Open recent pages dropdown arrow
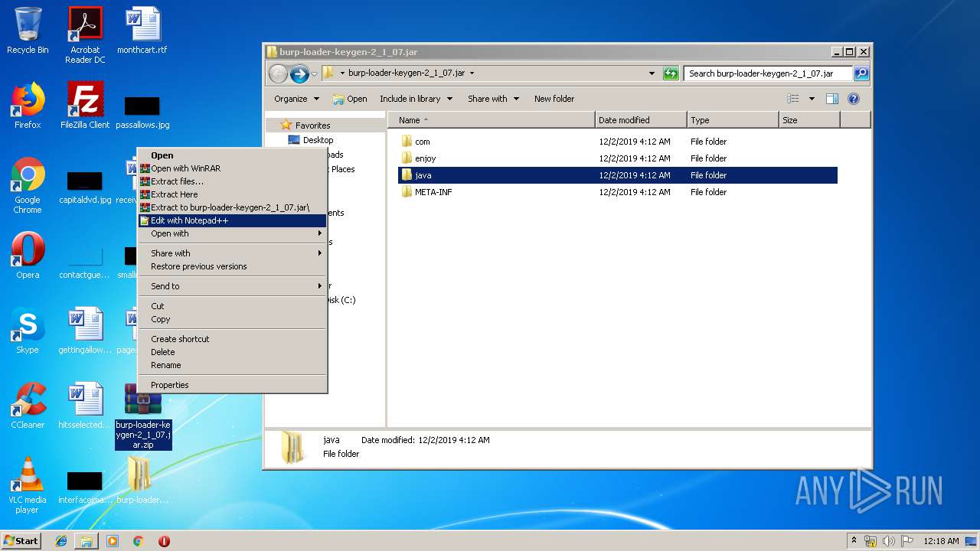980x551 pixels. coord(314,74)
